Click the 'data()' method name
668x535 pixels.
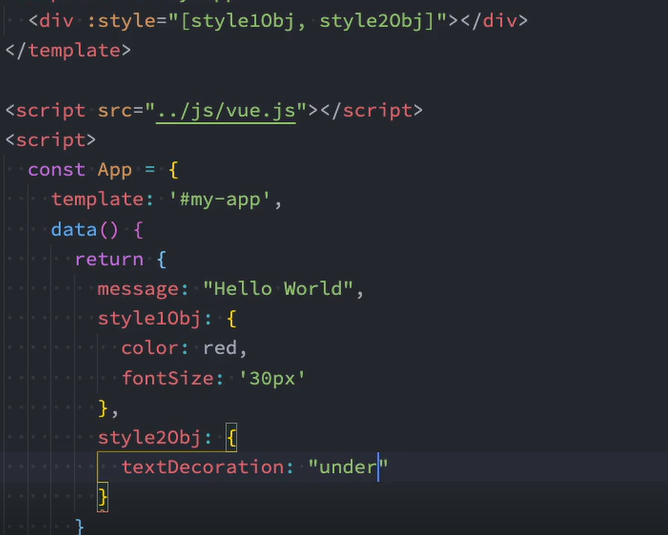tap(84, 230)
